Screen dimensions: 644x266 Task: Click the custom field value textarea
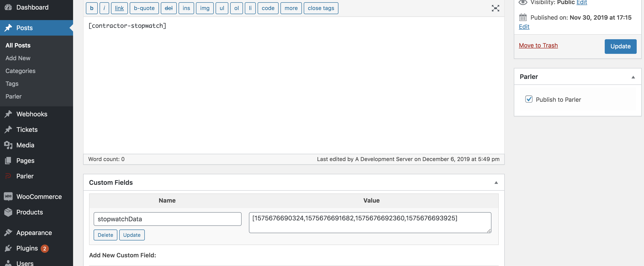click(370, 222)
